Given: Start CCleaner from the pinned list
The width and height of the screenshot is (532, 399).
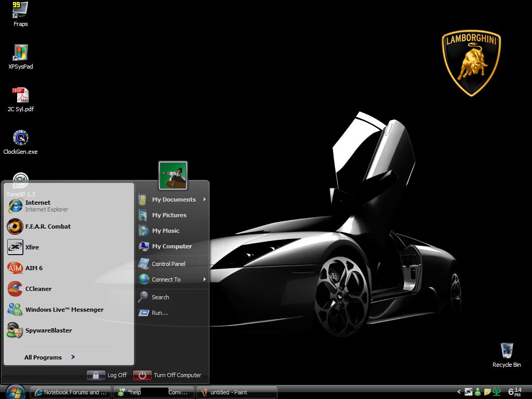Looking at the screenshot, I should [x=38, y=289].
